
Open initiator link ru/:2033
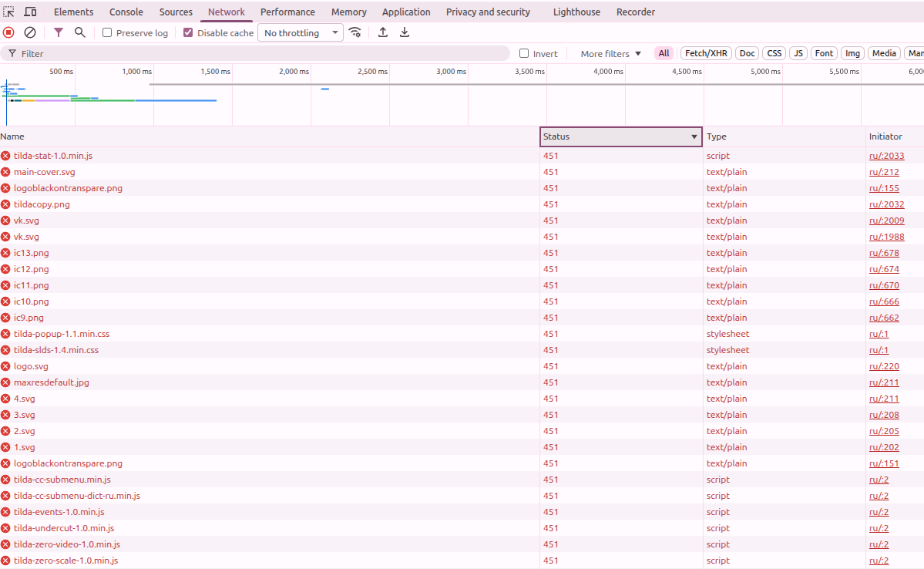point(886,156)
